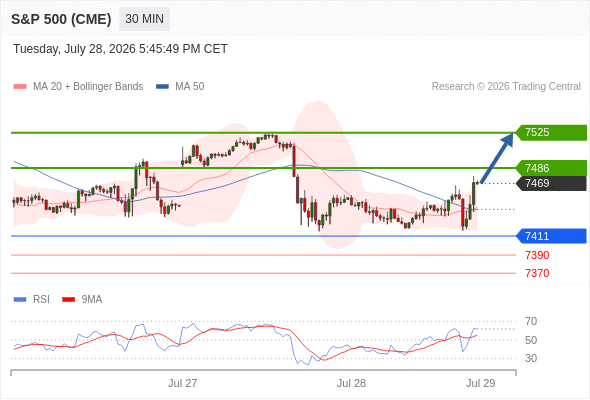Image resolution: width=590 pixels, height=400 pixels.
Task: Click the RSI 70 level label
Action: click(x=531, y=321)
